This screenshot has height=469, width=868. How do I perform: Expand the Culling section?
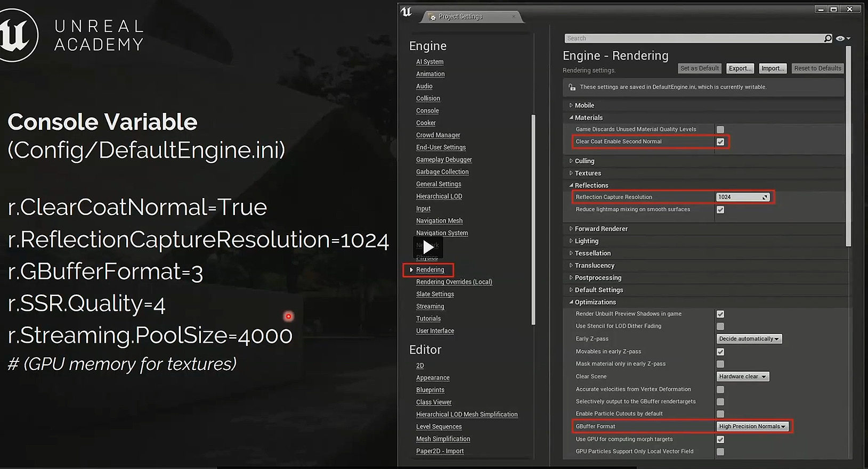tap(571, 161)
